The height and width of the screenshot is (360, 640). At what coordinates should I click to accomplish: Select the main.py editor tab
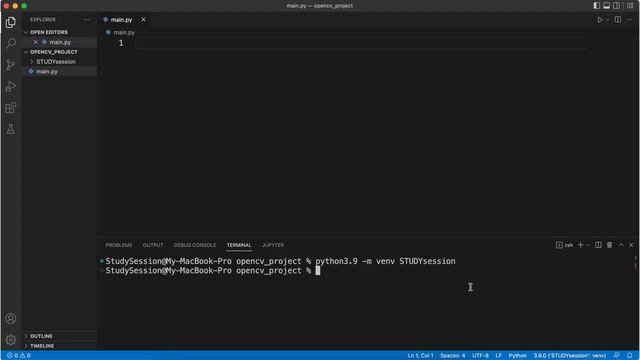121,20
